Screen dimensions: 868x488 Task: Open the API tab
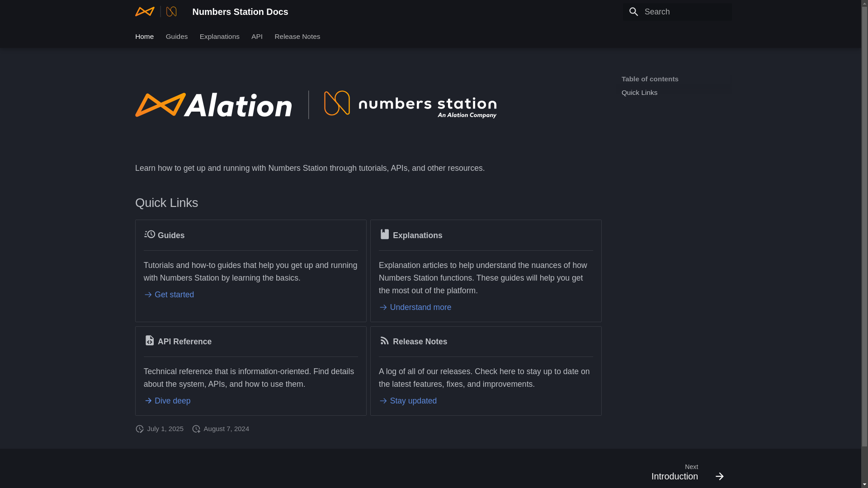257,37
